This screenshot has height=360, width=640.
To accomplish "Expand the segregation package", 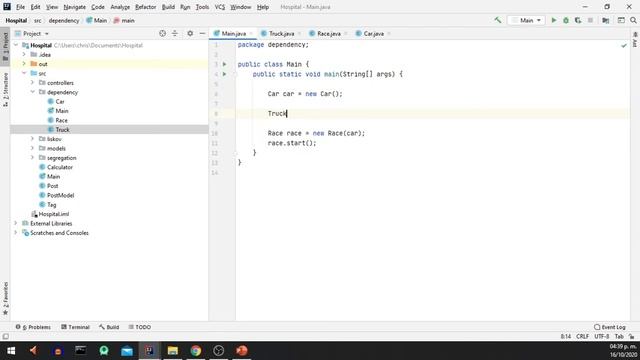I will 32,158.
